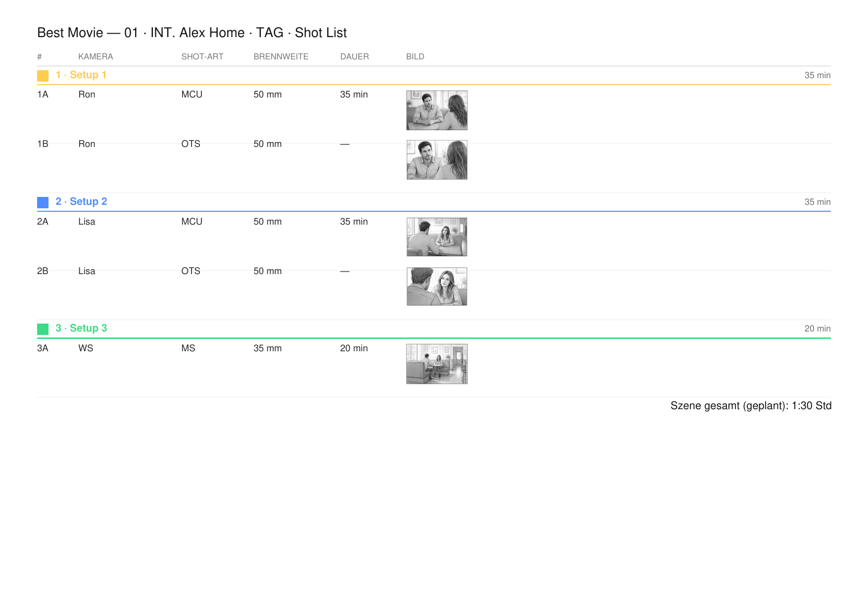Click shot type 'MCU' in row 1A
Screen dimensions: 868x614
192,94
